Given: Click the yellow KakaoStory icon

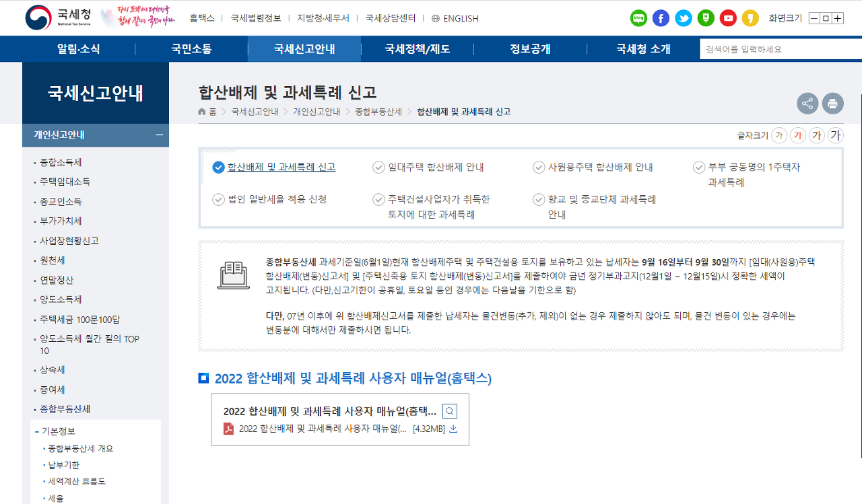Looking at the screenshot, I should [750, 18].
